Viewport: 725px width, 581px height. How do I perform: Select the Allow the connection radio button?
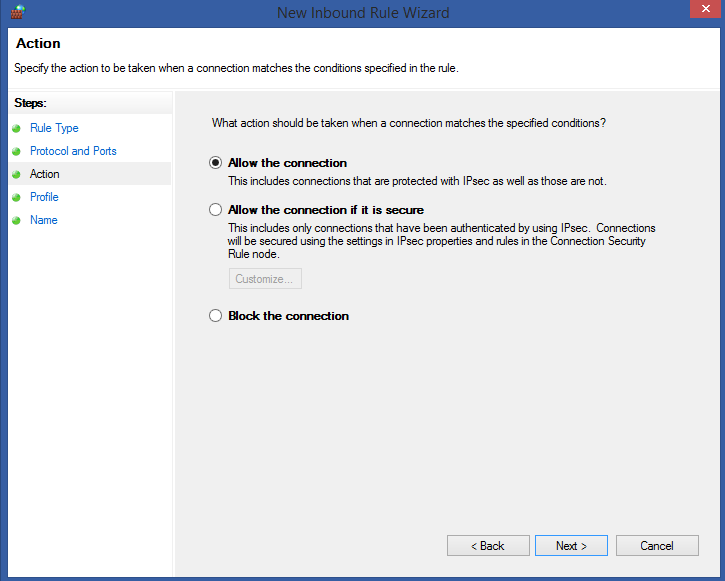tap(215, 163)
